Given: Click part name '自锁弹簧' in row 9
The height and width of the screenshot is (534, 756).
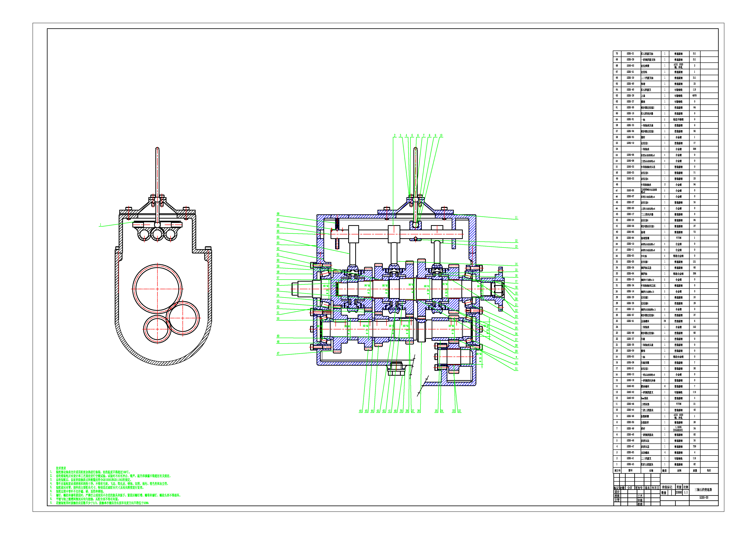Looking at the screenshot, I should [645, 416].
